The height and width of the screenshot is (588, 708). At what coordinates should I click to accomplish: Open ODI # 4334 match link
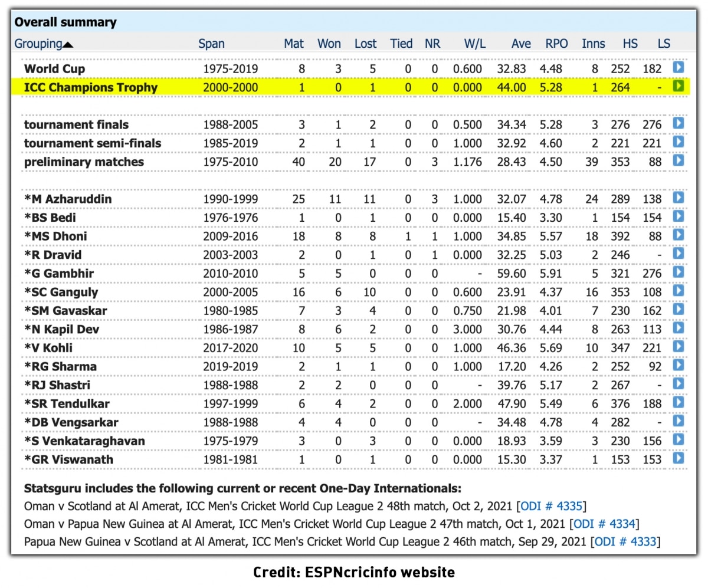click(605, 524)
